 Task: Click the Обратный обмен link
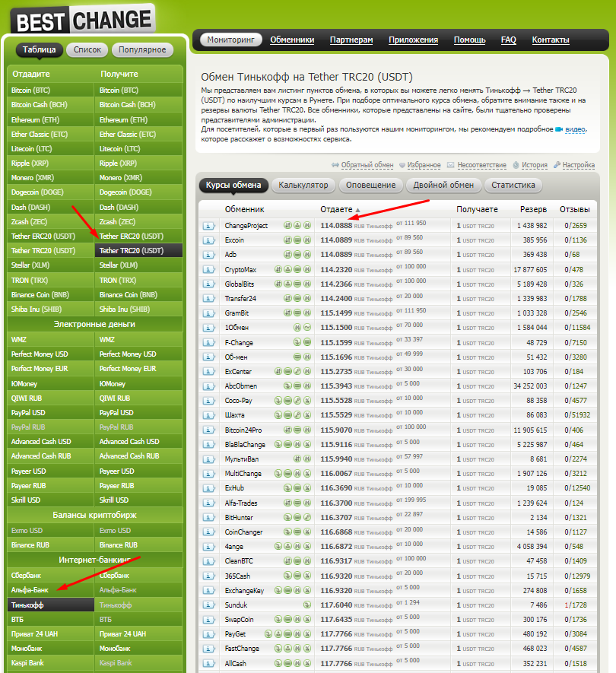click(x=367, y=165)
